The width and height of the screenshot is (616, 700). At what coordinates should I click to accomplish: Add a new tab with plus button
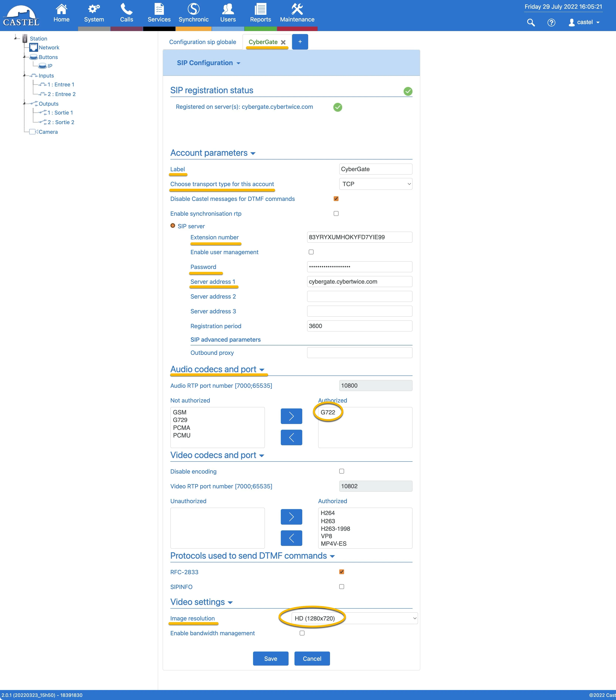coord(300,42)
